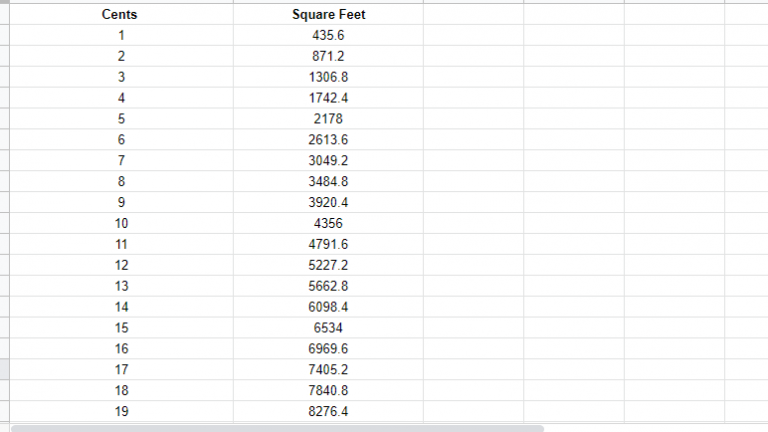Click the cell showing 2613.6
The image size is (768, 432).
(x=328, y=140)
